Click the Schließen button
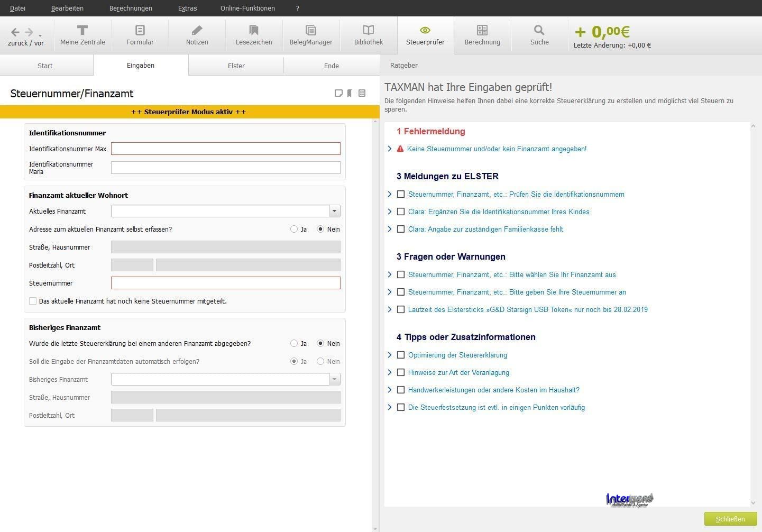The height and width of the screenshot is (532, 762). [x=730, y=519]
